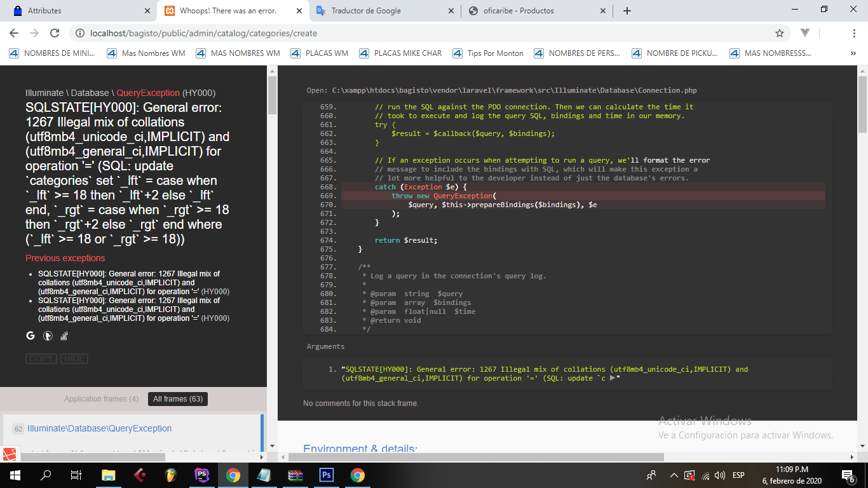Open second Chrome icon on taskbar

click(x=358, y=475)
